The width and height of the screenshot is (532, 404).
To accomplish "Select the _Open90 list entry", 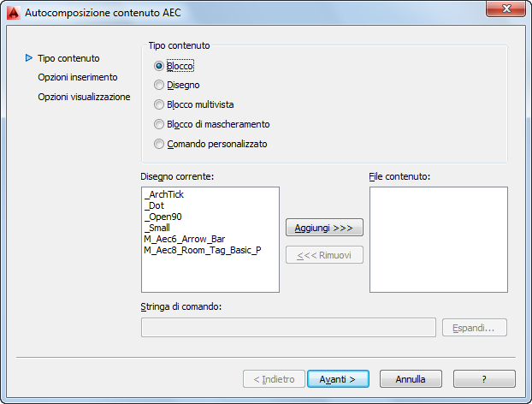I will point(161,217).
